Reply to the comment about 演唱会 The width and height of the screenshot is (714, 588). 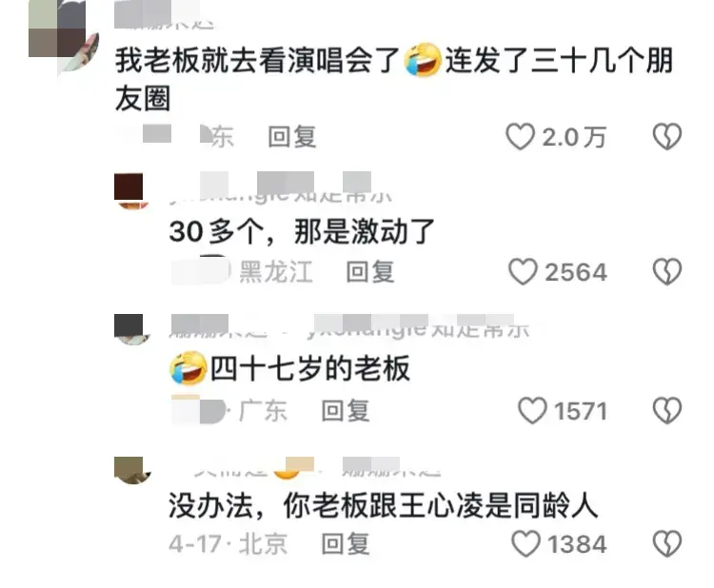pyautogui.click(x=292, y=136)
